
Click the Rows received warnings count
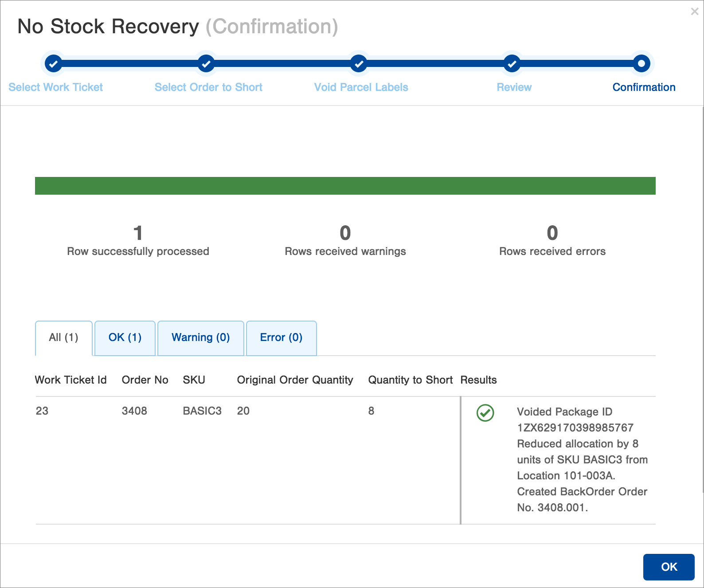[345, 233]
